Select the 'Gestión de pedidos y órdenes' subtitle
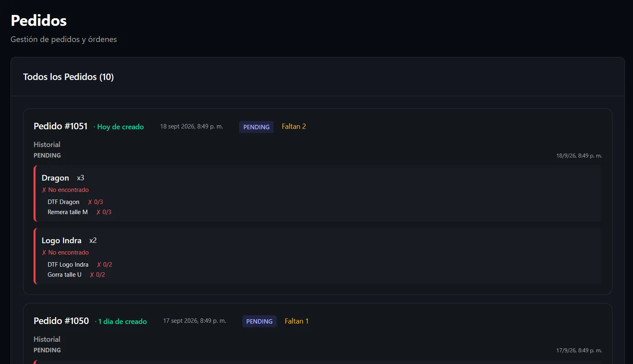The image size is (633, 364). (63, 39)
